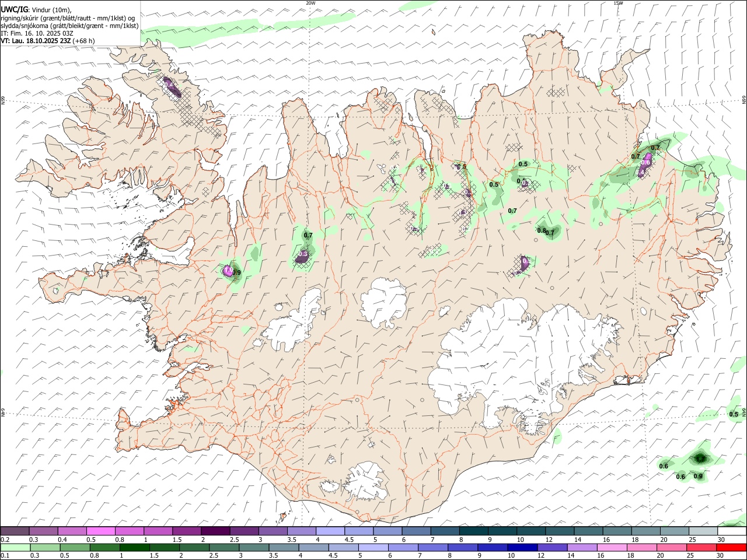Select the white 30 swatch in the upper scale
Image resolution: width=747 pixels, height=560 pixels.
732,531
